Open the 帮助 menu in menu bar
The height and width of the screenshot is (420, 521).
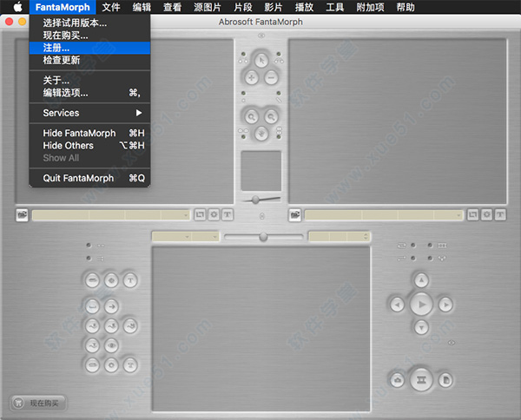[406, 7]
